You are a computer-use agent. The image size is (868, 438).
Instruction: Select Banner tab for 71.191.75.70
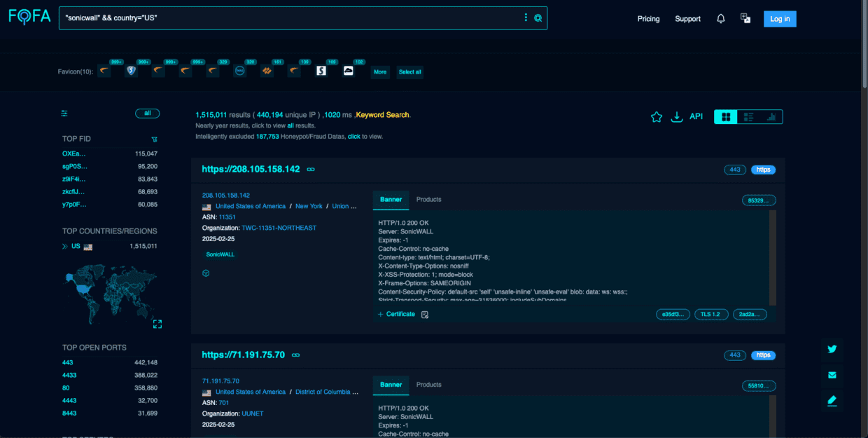391,385
